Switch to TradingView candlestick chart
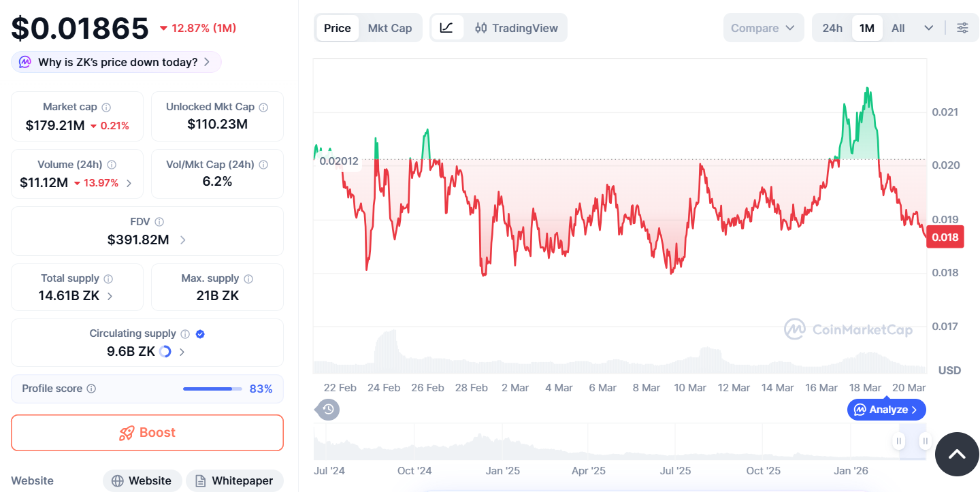This screenshot has width=980, height=492. (x=517, y=28)
